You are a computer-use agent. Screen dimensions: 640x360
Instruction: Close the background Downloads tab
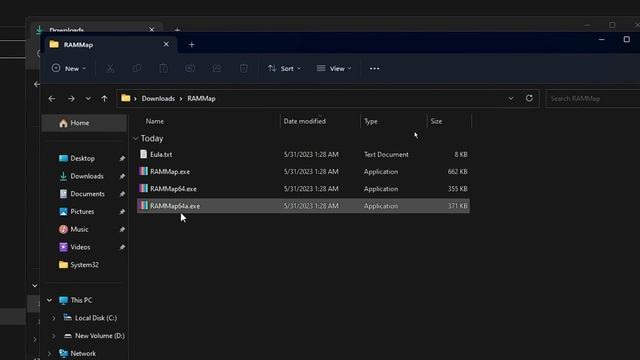click(x=152, y=29)
